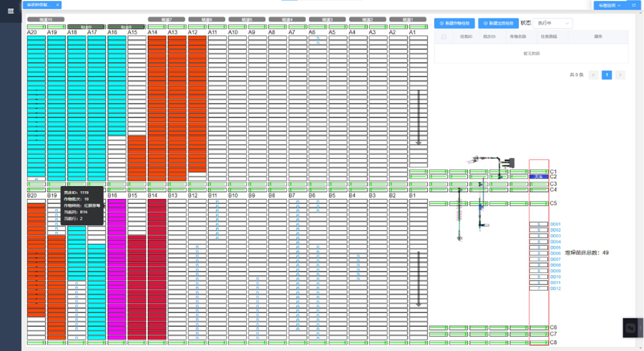This screenshot has width=644, height=351.
Task: Go to next page in task pagination
Action: coord(620,75)
